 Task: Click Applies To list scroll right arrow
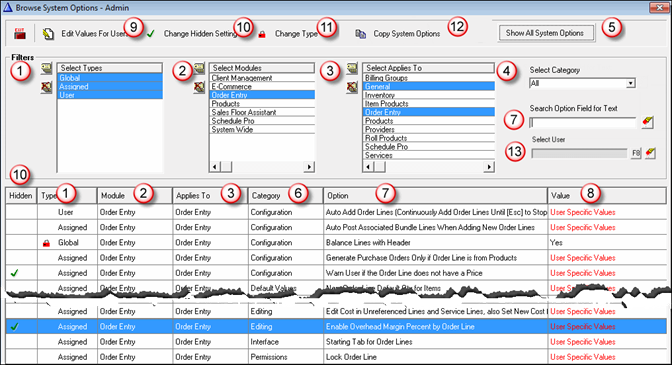pos(489,167)
